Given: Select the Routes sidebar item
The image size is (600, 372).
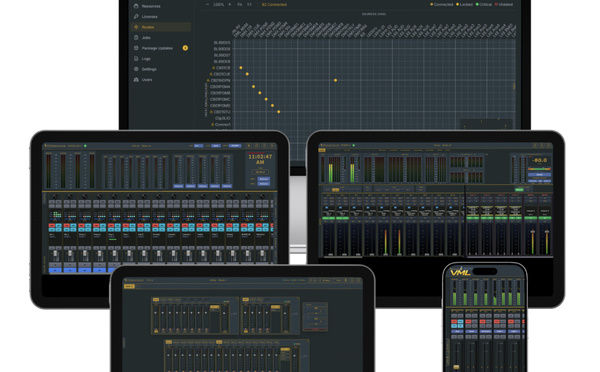Looking at the screenshot, I should (x=161, y=27).
